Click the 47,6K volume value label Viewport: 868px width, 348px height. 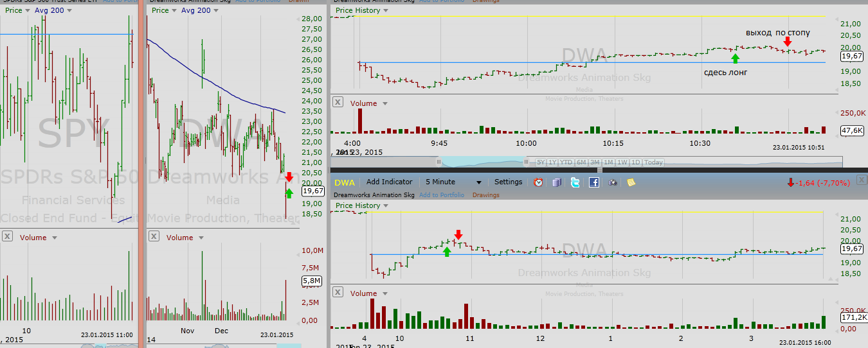tap(851, 130)
